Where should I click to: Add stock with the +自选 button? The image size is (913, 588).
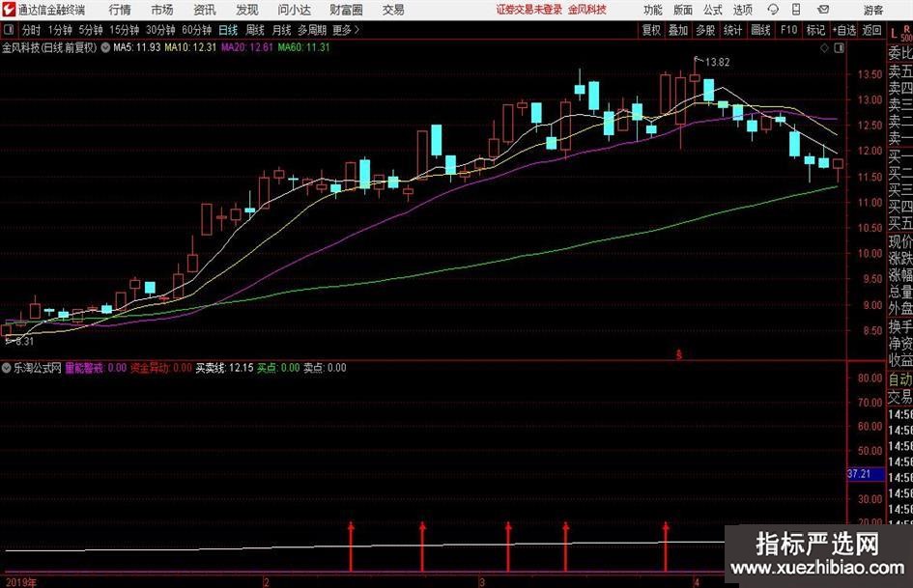pyautogui.click(x=844, y=30)
